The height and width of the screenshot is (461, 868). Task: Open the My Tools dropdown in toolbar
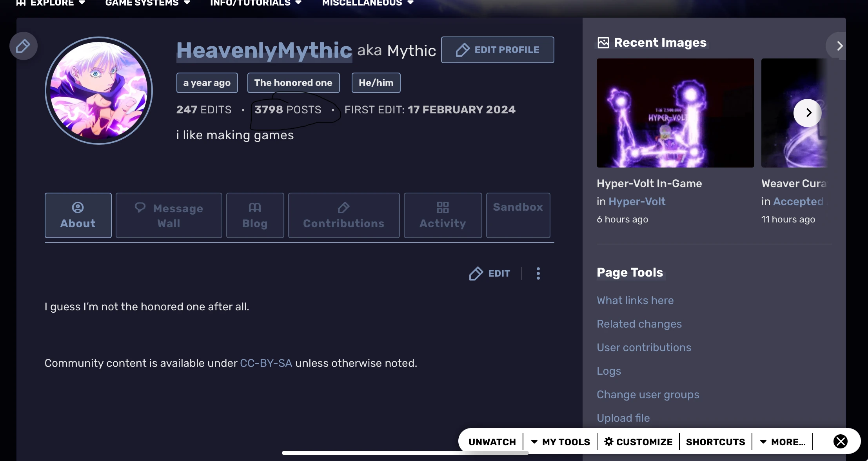pos(561,442)
